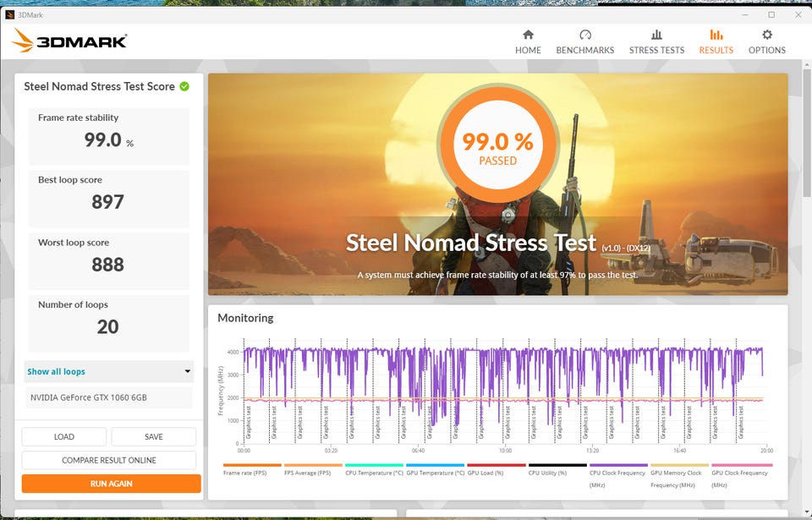Image resolution: width=812 pixels, height=520 pixels.
Task: Click the 99.0 % PASSED score circle
Action: pyautogui.click(x=497, y=144)
